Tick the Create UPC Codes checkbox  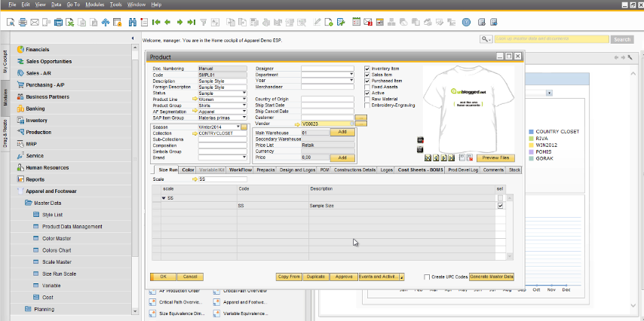pyautogui.click(x=428, y=277)
